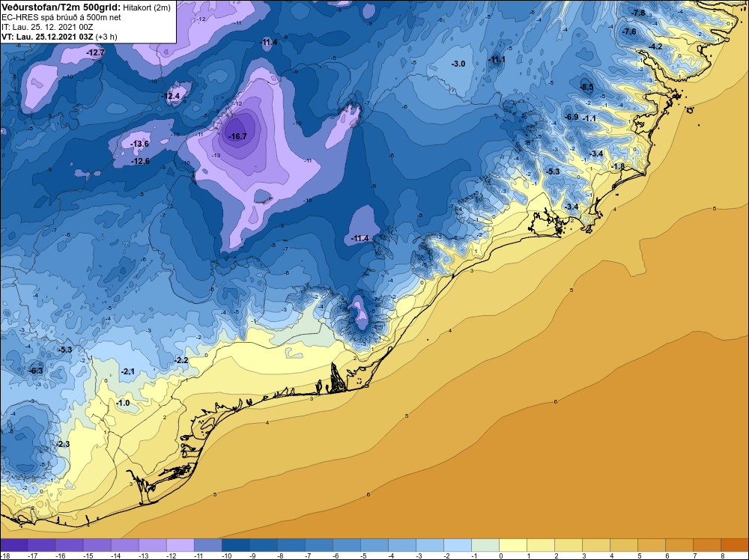Click the -4.2 temperature label

655,46
